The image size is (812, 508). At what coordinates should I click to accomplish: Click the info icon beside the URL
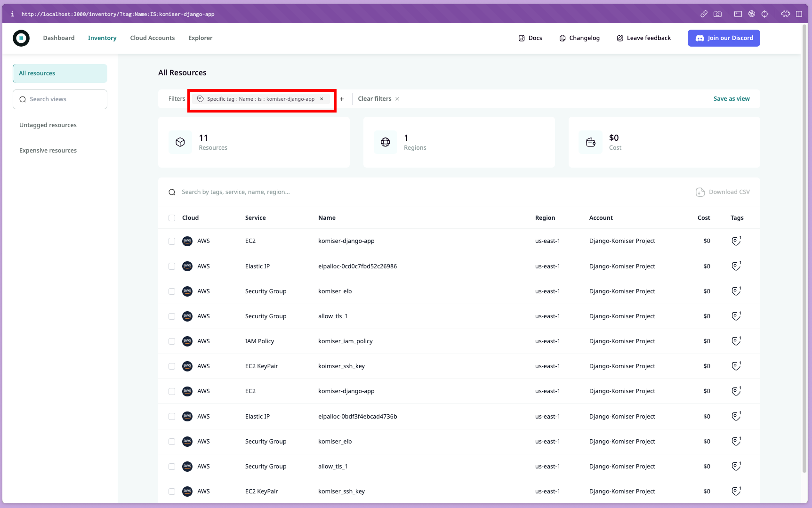[x=13, y=14]
